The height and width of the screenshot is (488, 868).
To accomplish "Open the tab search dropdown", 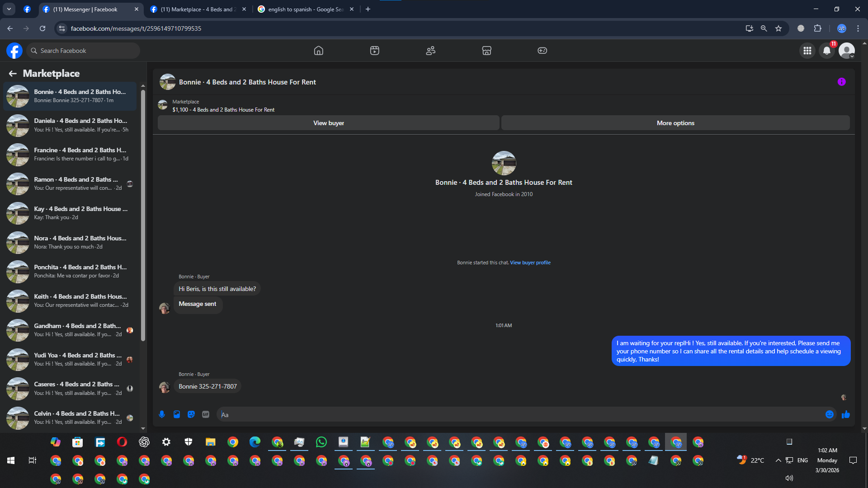I will pos(9,9).
